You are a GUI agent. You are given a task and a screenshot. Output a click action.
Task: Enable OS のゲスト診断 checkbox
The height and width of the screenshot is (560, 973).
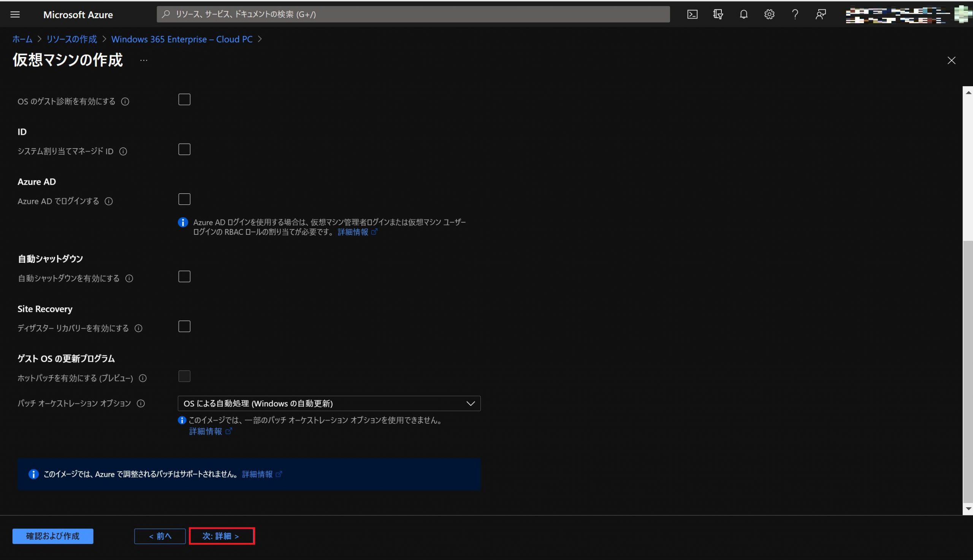(184, 100)
